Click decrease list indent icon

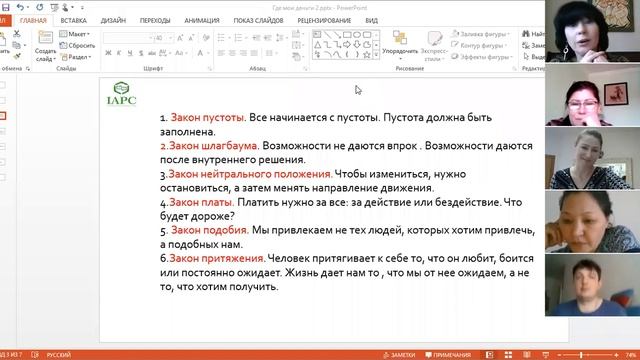(x=256, y=38)
